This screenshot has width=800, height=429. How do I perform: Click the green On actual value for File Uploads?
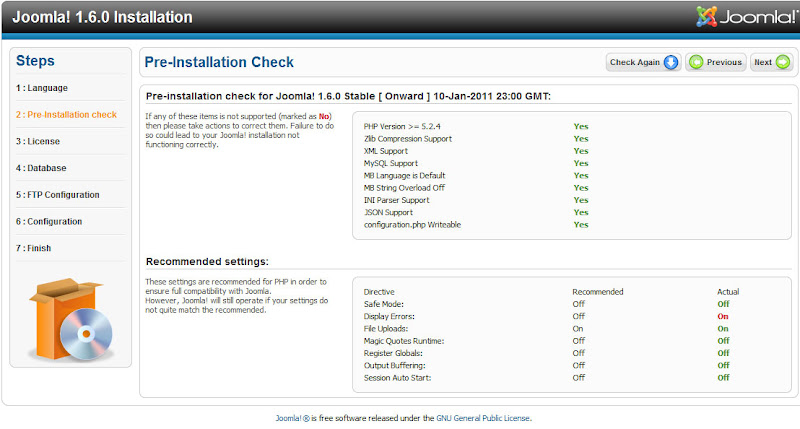coord(723,329)
